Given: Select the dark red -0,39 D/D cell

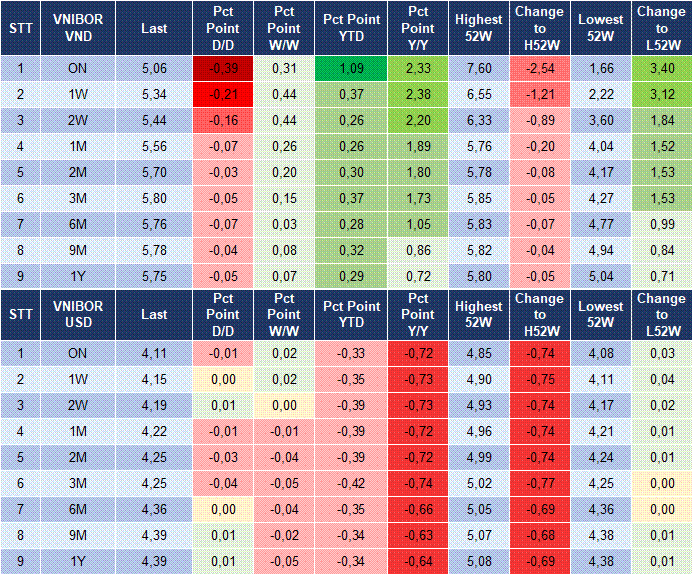Looking at the screenshot, I should click(223, 69).
